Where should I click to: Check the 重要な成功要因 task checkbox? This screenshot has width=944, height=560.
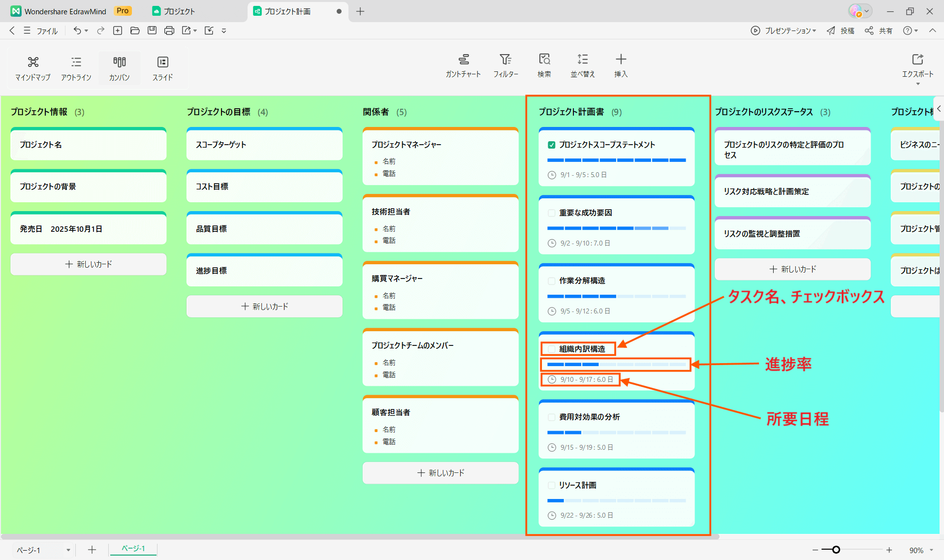point(552,213)
